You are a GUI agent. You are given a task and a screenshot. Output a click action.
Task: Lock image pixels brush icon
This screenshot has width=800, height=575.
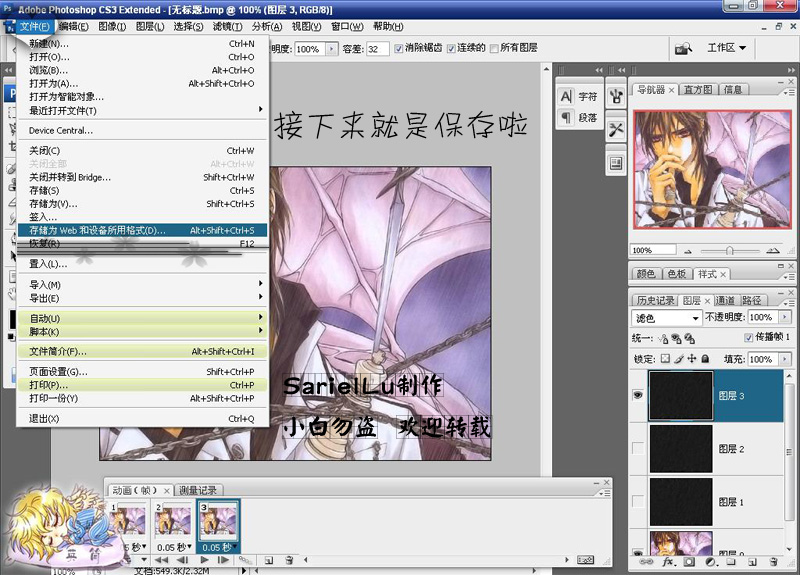coord(679,359)
